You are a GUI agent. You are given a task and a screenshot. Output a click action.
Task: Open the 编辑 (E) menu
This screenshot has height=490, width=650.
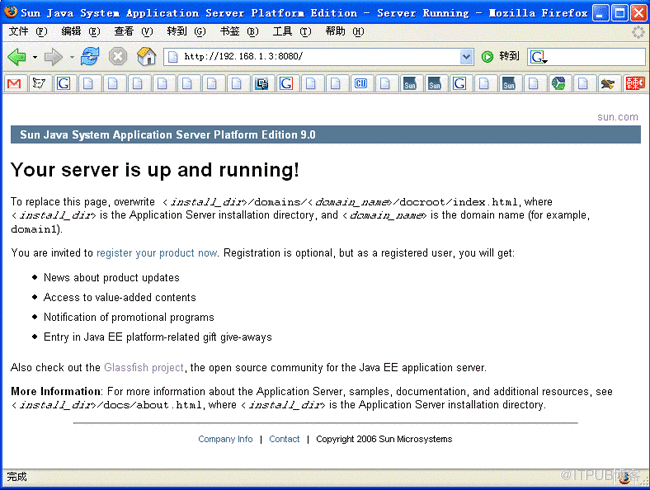(81, 31)
